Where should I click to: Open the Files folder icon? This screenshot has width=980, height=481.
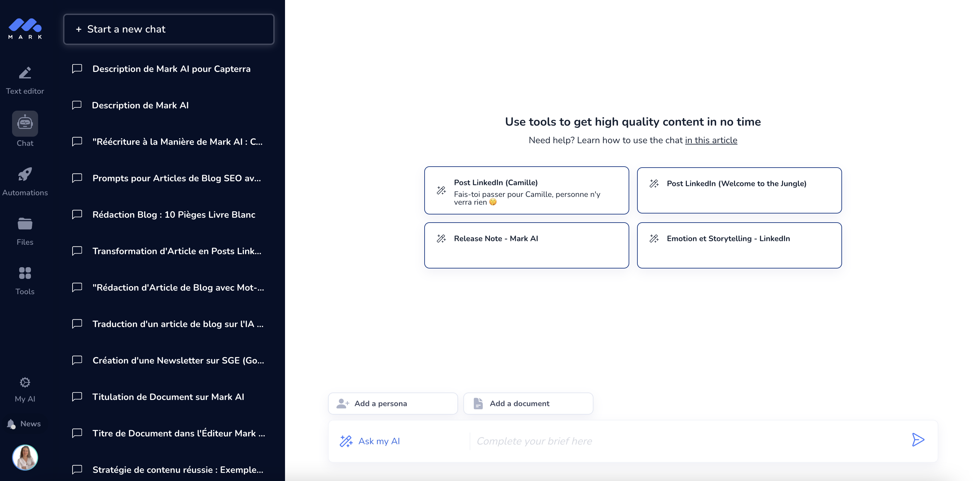(25, 224)
